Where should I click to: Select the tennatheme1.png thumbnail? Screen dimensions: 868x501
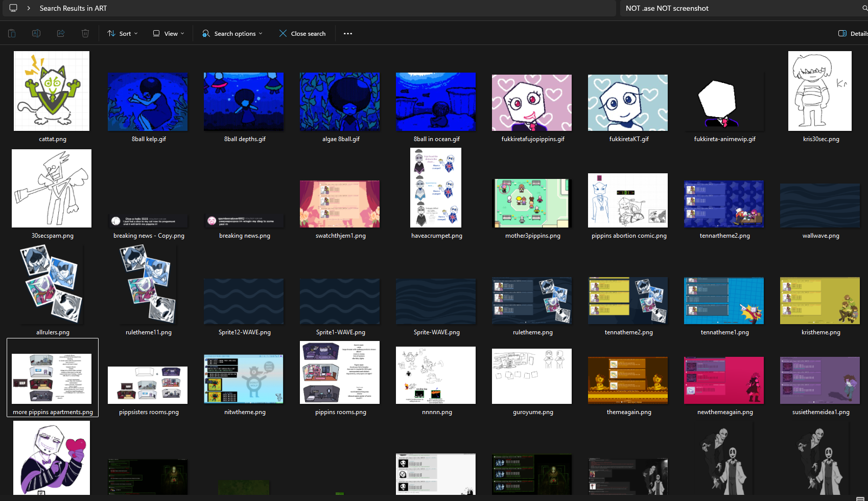[724, 301]
